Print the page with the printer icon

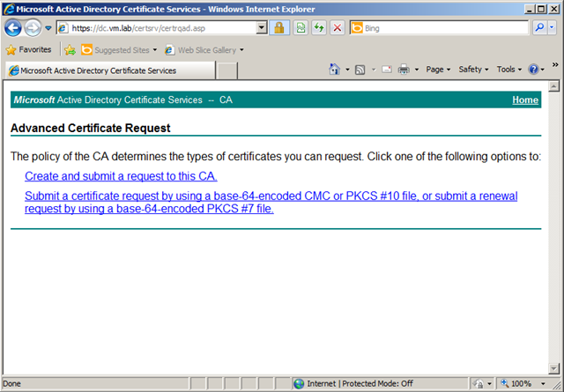(x=404, y=70)
